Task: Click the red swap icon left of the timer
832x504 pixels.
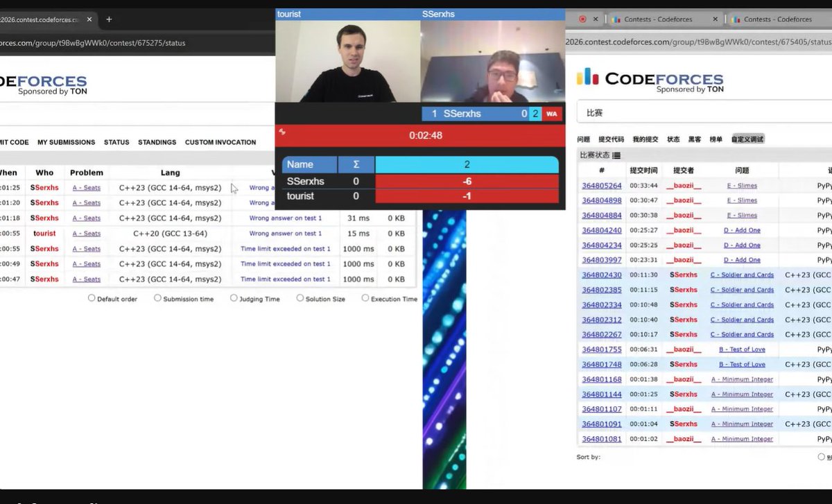Action: point(282,132)
